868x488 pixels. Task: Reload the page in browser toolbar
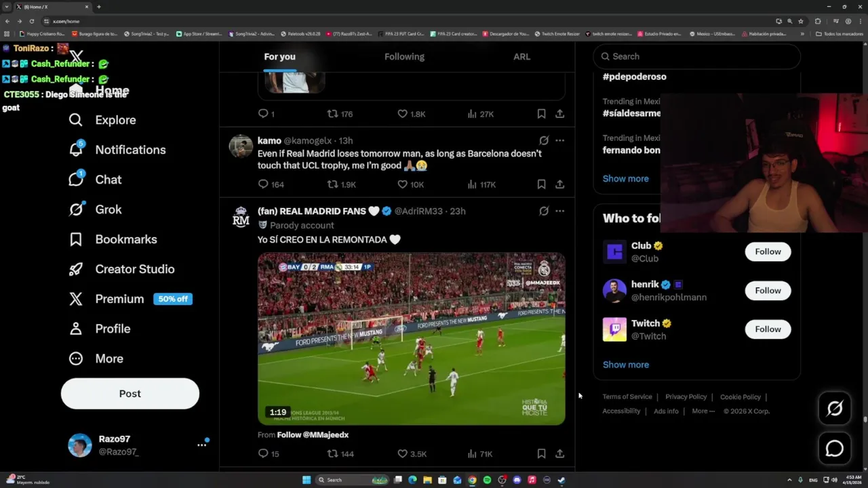pos(33,21)
